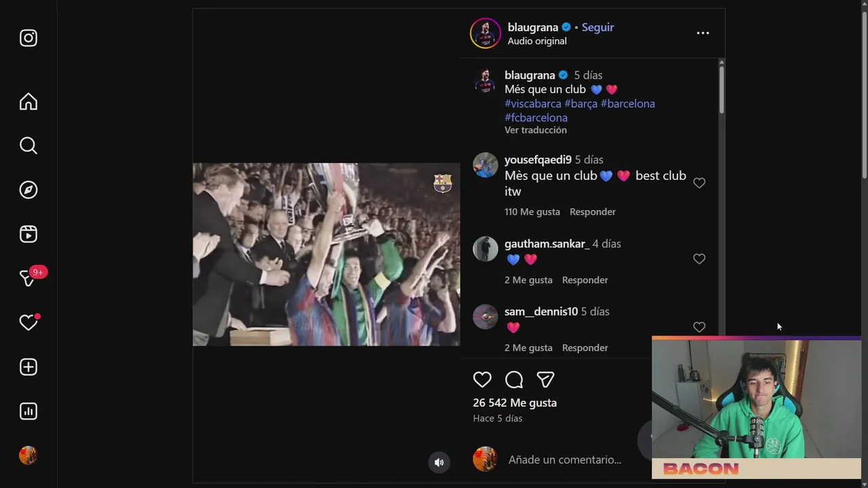Open Reels icon in sidebar

coord(28,234)
